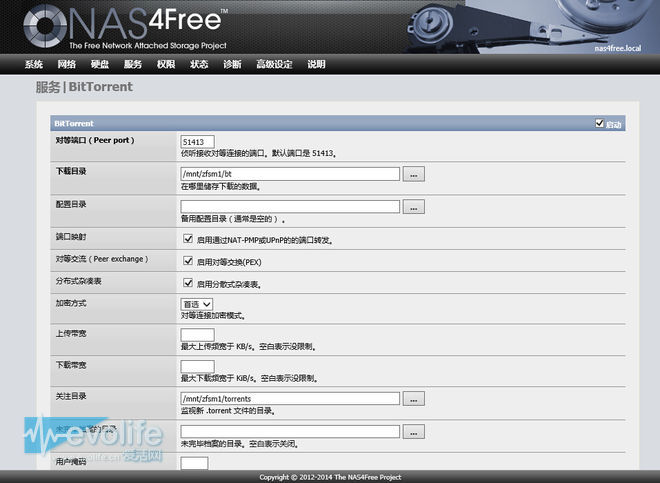Click the 服务 | BitTorrent page heading
The height and width of the screenshot is (483, 660).
coord(84,87)
